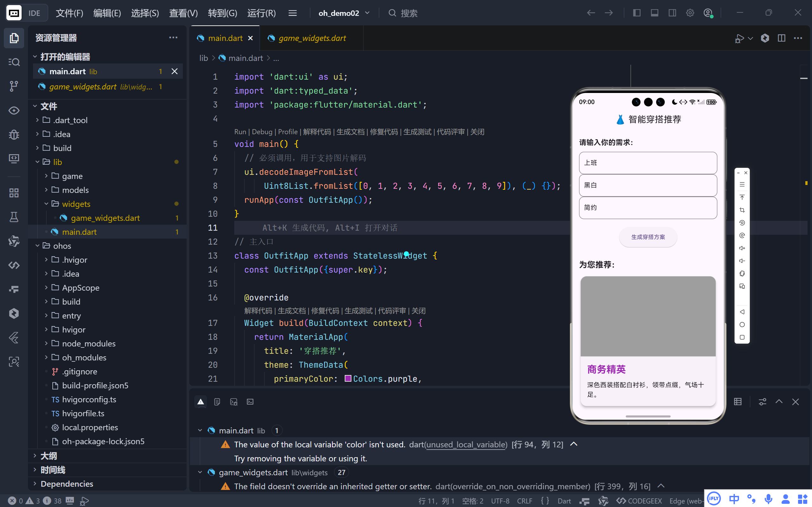Open the Source Control branch icon
This screenshot has width=812, height=507.
(14, 86)
